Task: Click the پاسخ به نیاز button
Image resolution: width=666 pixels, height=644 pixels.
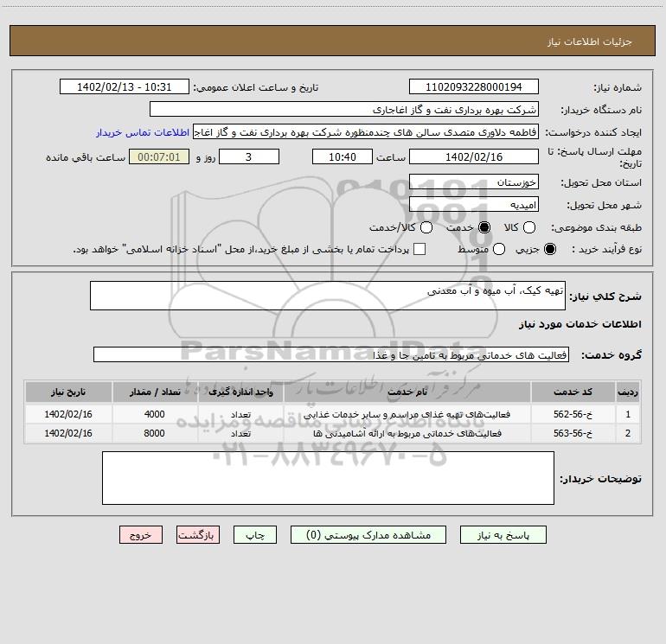Action: click(503, 535)
